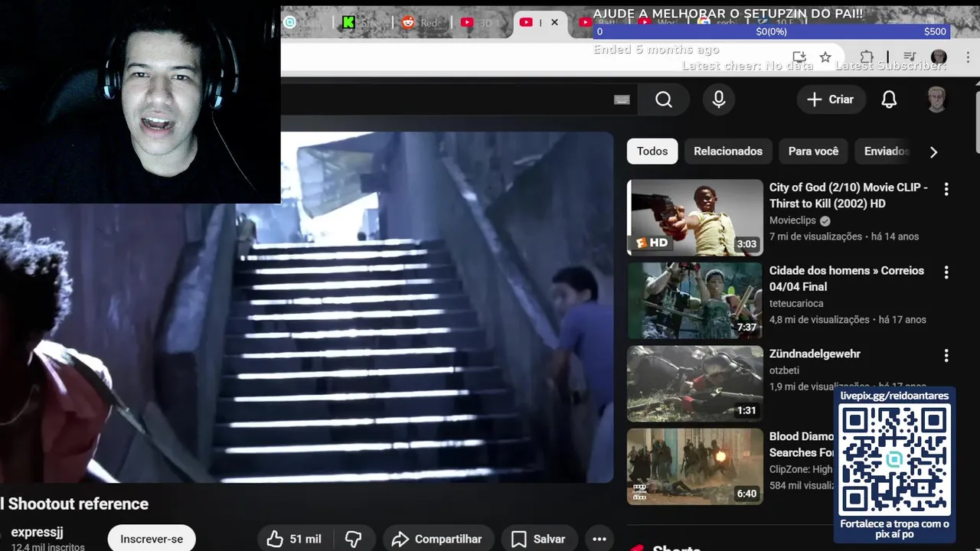Open the on-screen keyboard icon
Image resolution: width=980 pixels, height=551 pixels.
tap(622, 99)
